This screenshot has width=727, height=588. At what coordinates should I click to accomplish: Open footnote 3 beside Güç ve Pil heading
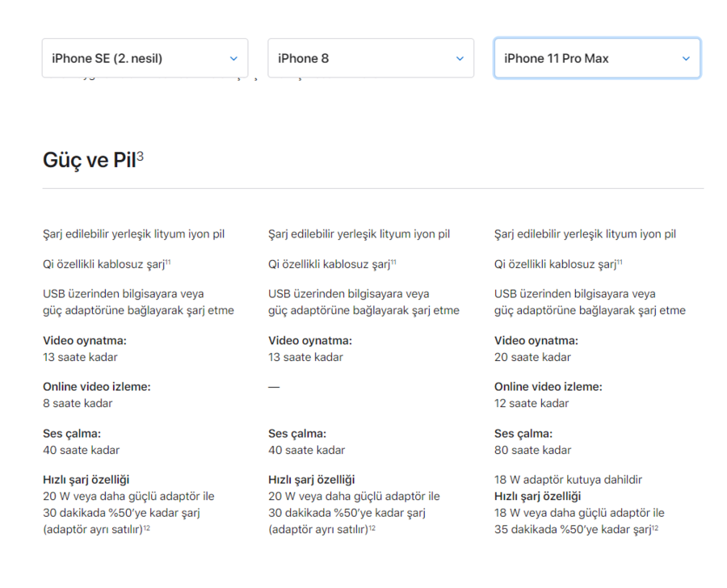[x=141, y=156]
